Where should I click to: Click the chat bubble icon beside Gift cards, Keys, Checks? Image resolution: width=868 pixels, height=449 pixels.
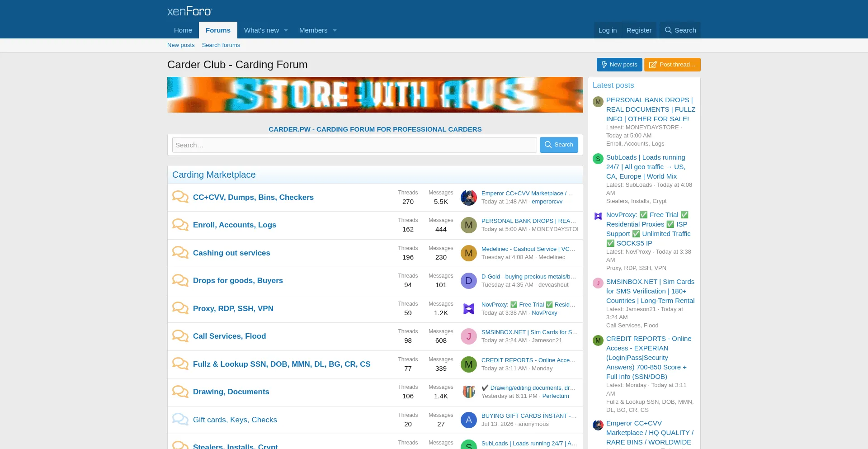tap(180, 420)
